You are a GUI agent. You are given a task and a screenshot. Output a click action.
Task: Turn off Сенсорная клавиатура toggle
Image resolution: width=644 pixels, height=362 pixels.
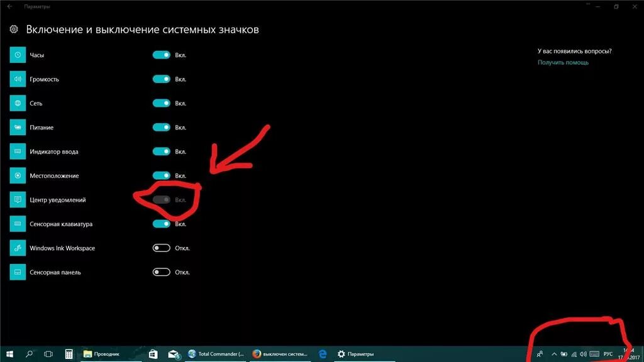point(162,224)
